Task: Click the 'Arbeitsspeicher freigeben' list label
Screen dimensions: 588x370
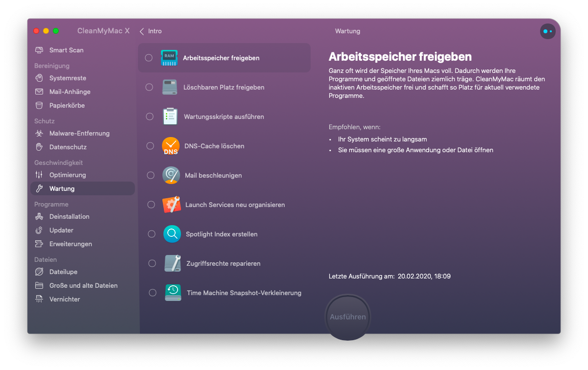Action: pyautogui.click(x=221, y=58)
